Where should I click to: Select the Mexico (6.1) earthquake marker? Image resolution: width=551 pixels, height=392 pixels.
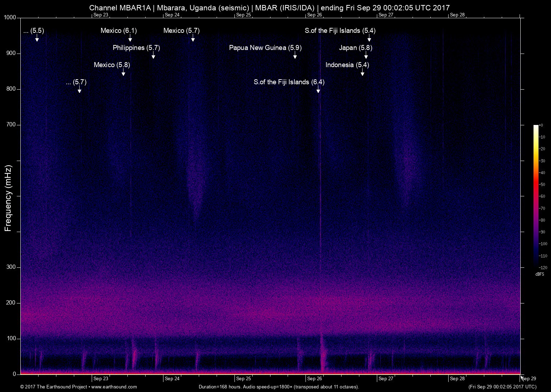[x=118, y=31]
